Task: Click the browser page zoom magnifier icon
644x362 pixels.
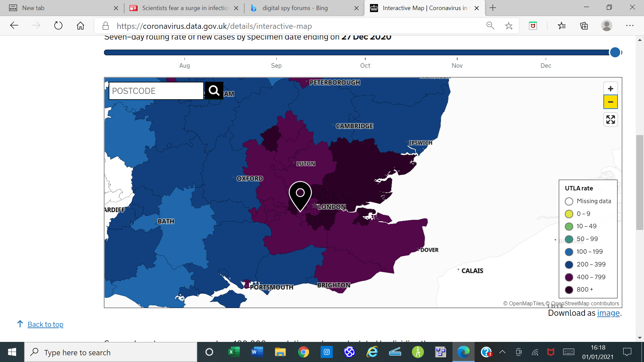Action: [x=490, y=26]
